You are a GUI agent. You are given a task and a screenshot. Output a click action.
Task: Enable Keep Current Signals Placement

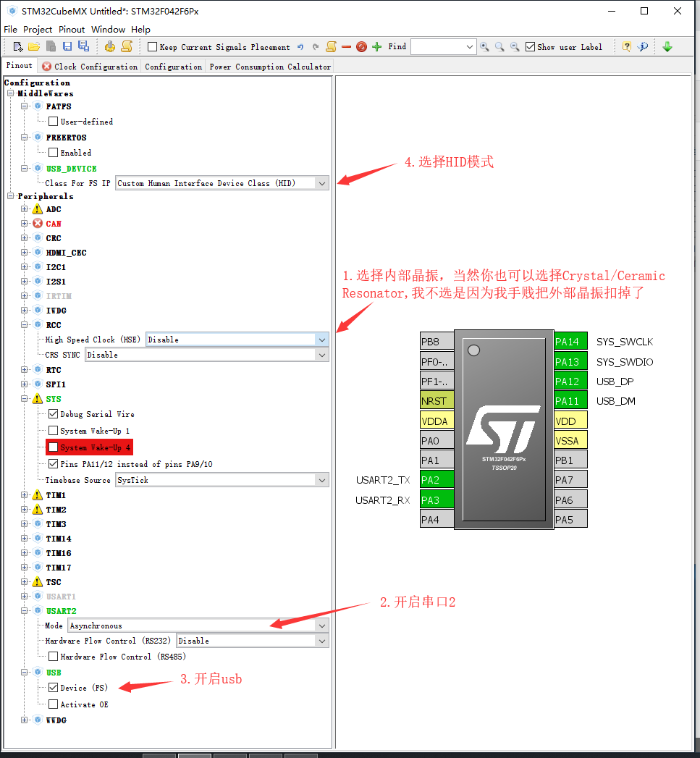tap(153, 46)
